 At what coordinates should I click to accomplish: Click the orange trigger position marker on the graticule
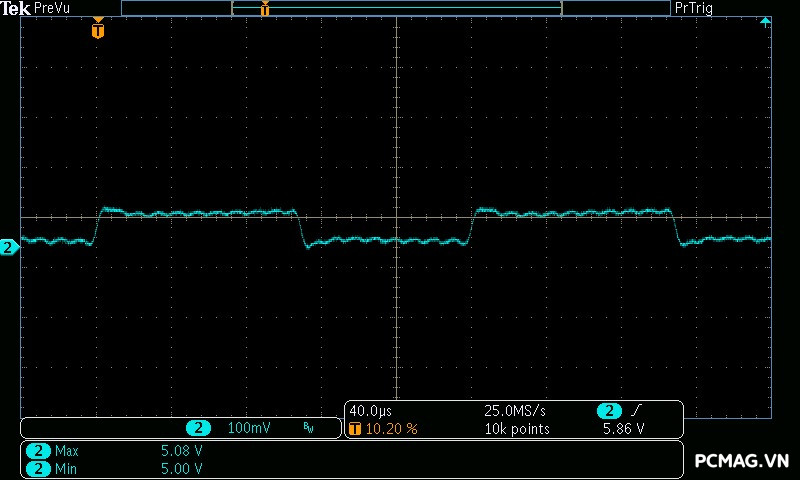97,30
